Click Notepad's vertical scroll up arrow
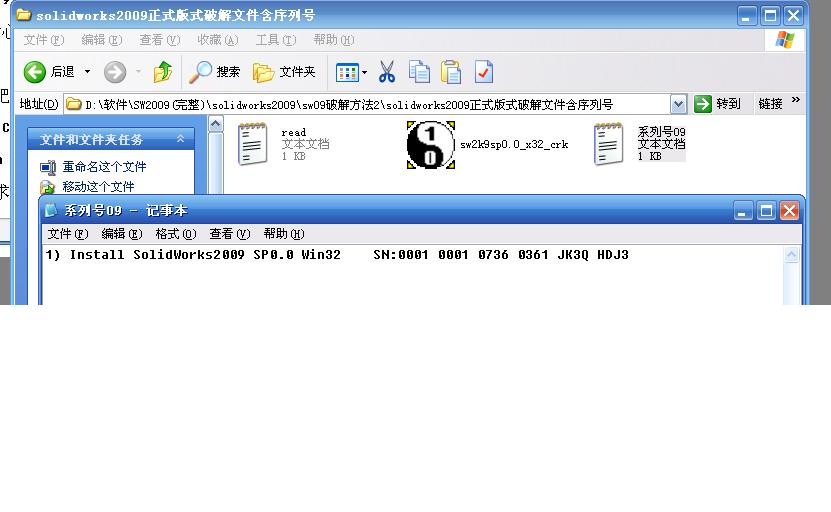Screen dimensions: 831x512 (x=791, y=254)
